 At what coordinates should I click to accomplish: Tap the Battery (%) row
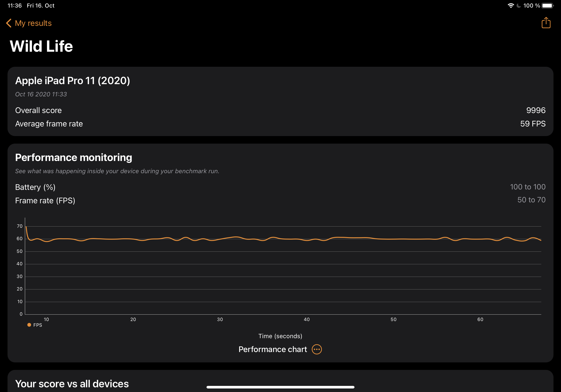(x=280, y=187)
